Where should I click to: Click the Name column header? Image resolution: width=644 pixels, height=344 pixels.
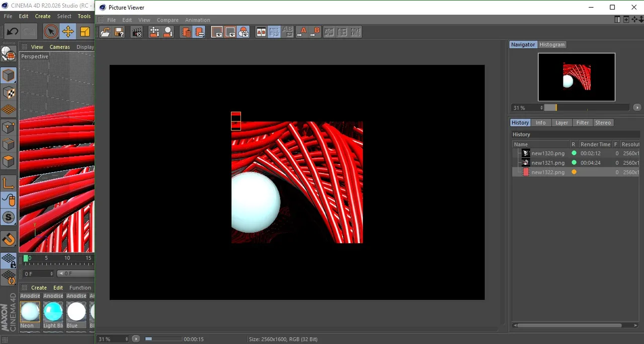541,144
